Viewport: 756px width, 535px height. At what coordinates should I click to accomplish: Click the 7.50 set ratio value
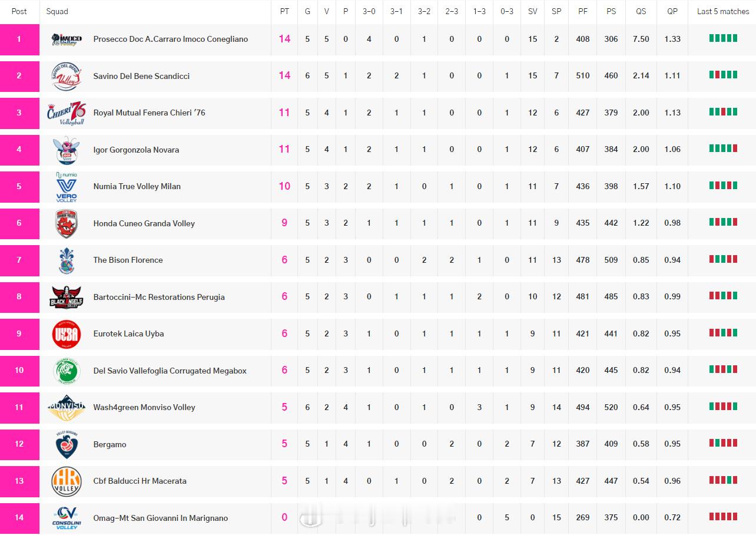click(x=641, y=39)
